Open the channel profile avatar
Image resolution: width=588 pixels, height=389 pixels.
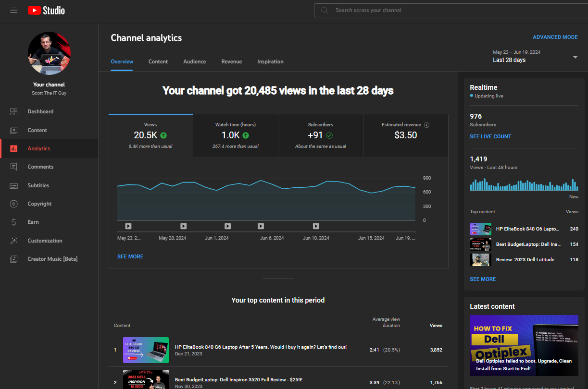tap(49, 53)
